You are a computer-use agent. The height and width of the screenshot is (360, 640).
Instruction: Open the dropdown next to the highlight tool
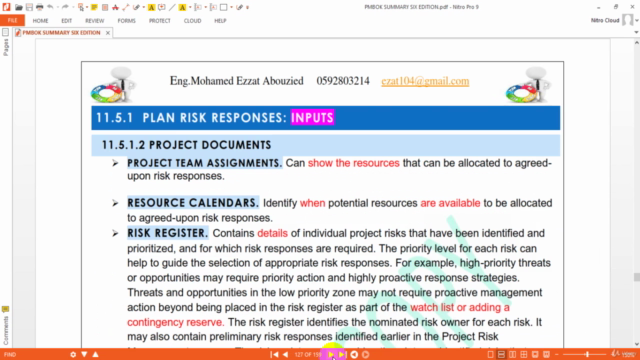pos(190,7)
